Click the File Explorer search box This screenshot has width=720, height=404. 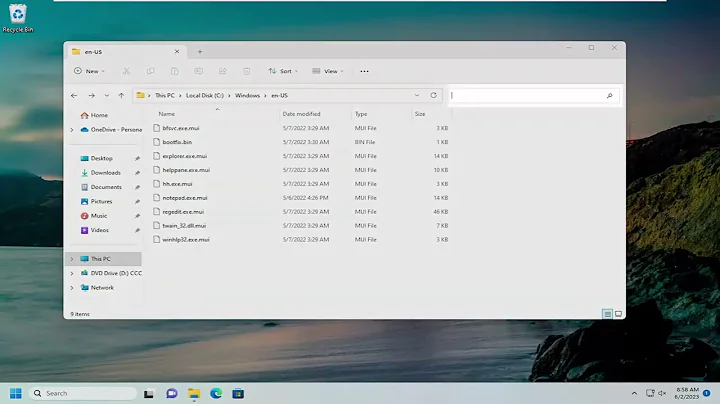tap(534, 95)
